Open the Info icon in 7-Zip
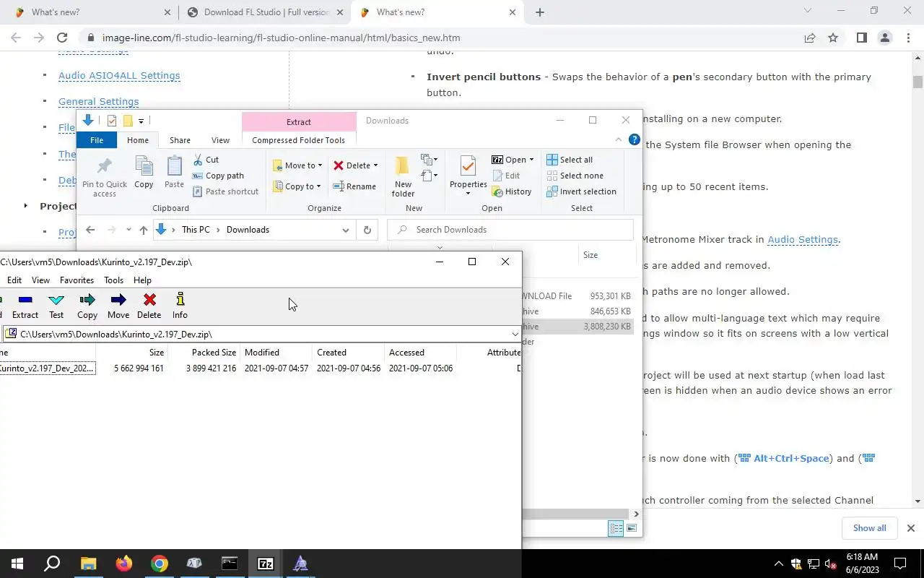This screenshot has height=578, width=924. (x=180, y=306)
